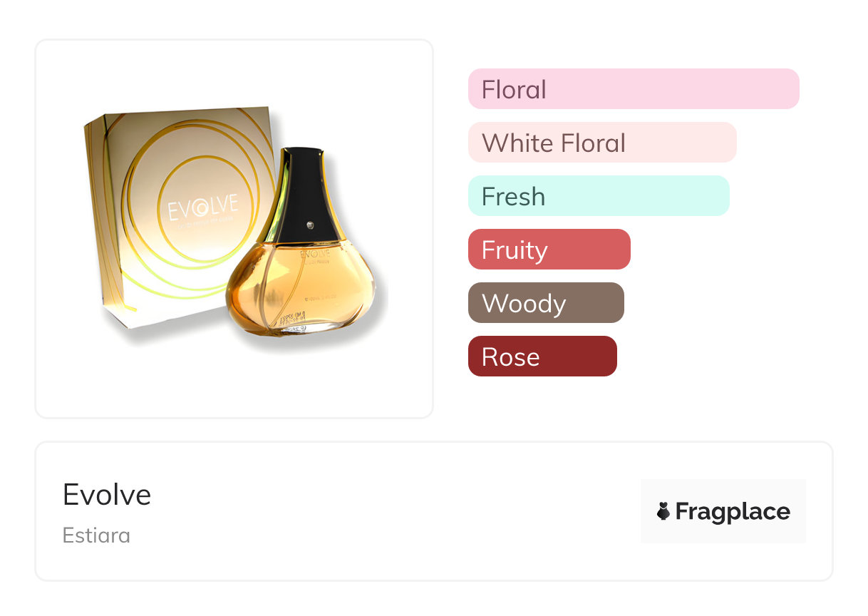This screenshot has height=616, width=868.
Task: Click the Fragplace wordmark text
Action: click(x=733, y=512)
